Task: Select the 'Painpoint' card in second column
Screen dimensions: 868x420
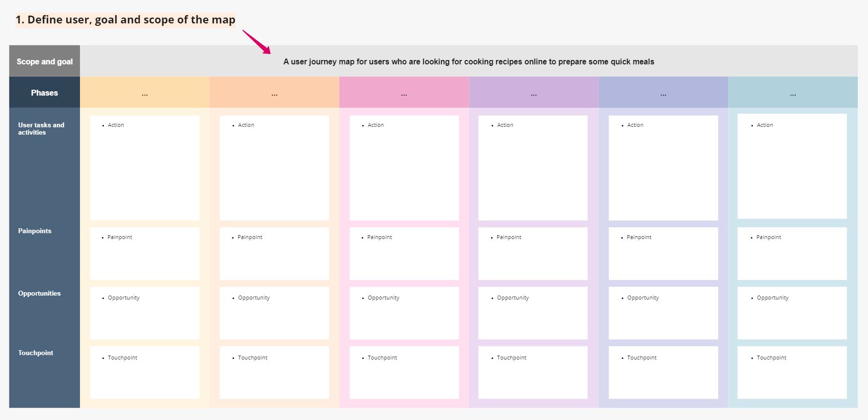Action: coord(274,253)
